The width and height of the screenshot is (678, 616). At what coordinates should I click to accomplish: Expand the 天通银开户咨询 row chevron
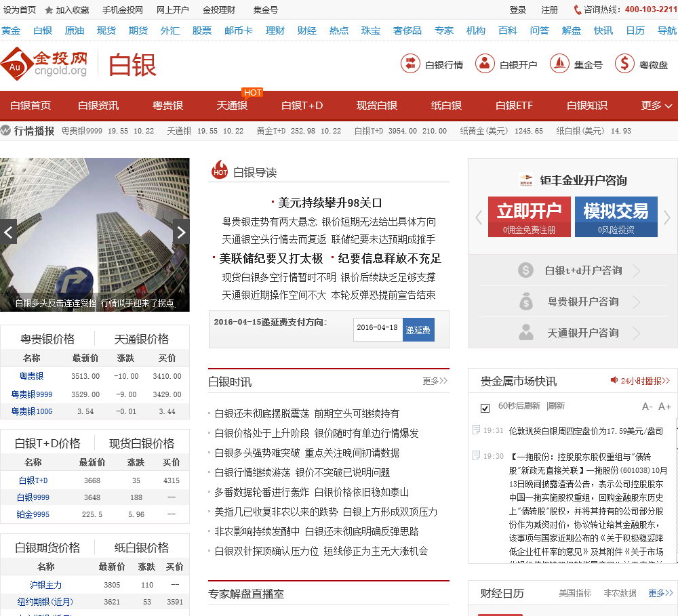pos(636,333)
